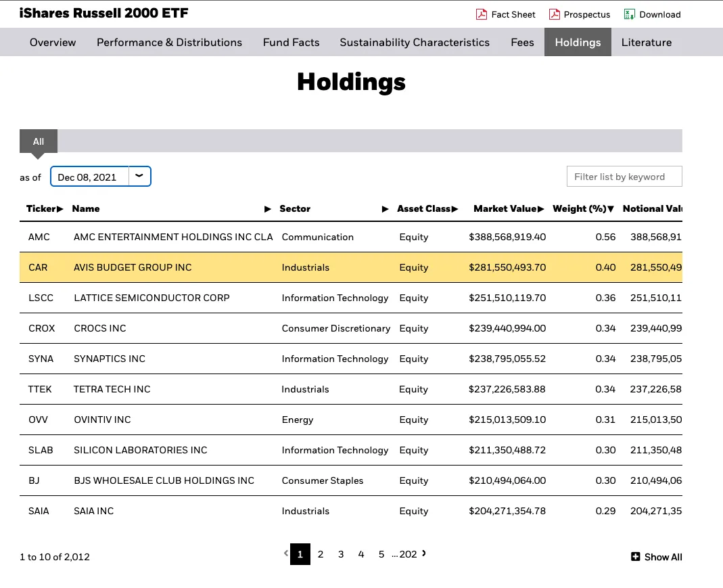This screenshot has height=588, width=723.
Task: Click CROCS INC name cell
Action: tap(100, 328)
